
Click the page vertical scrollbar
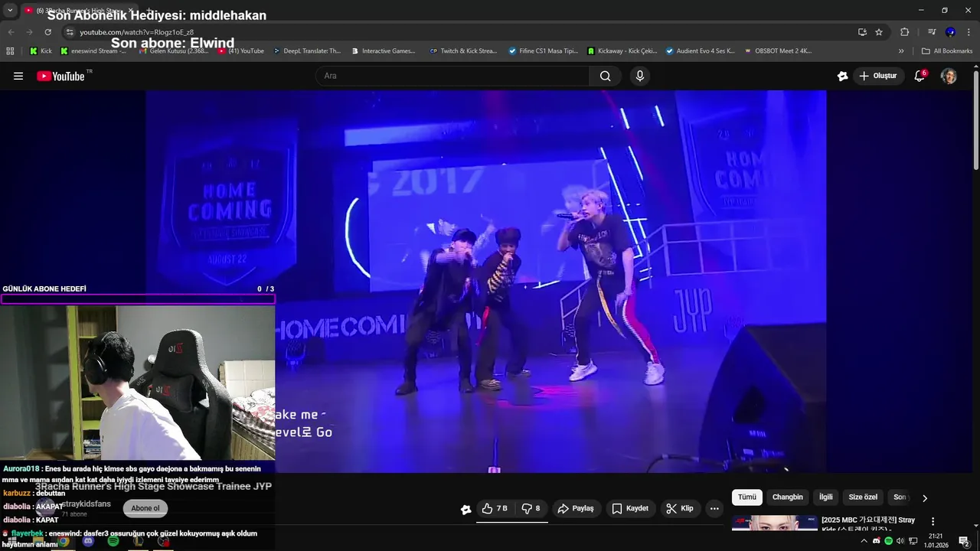[975, 119]
